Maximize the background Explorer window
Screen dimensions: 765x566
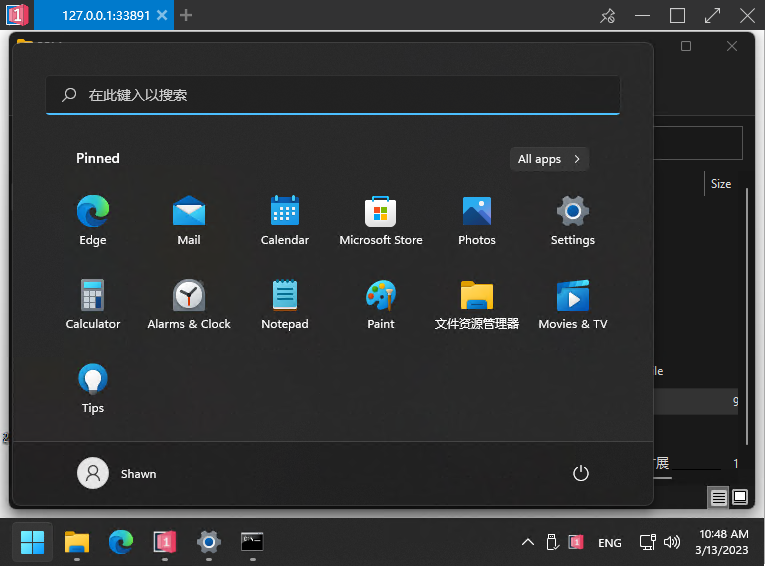tap(686, 46)
